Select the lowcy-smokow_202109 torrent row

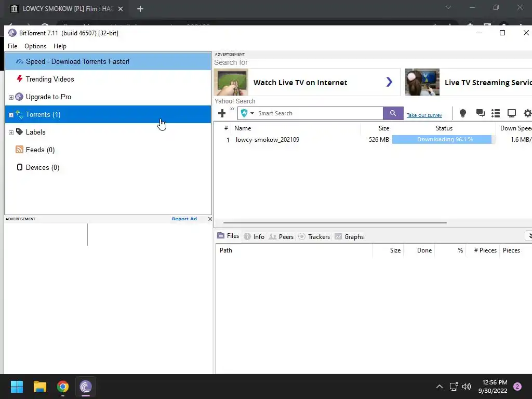373,139
